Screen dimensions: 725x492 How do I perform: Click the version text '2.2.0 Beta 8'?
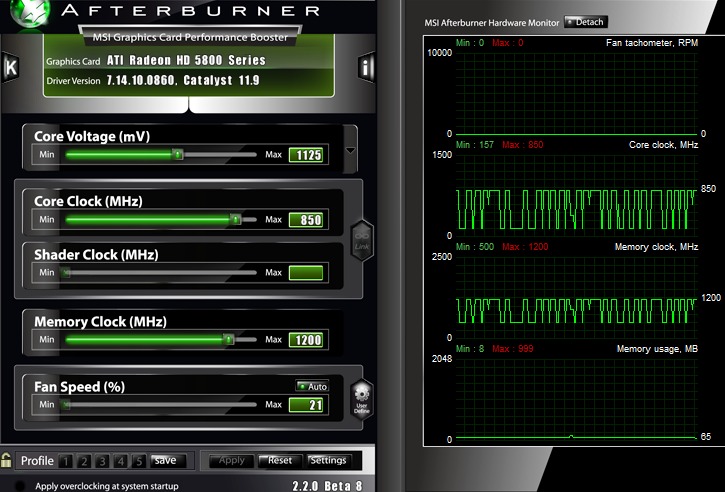click(327, 486)
